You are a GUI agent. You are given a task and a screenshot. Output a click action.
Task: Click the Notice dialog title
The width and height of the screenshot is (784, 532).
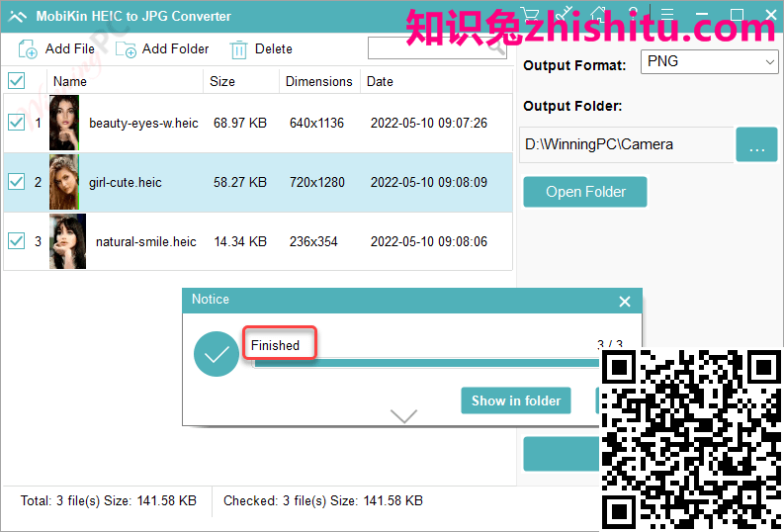[211, 299]
